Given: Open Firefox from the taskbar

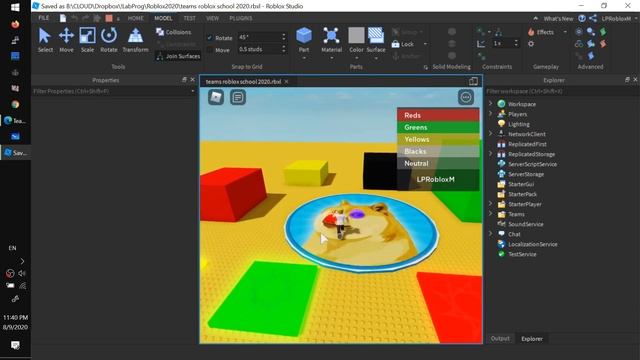Looking at the screenshot, I should 15,24.
